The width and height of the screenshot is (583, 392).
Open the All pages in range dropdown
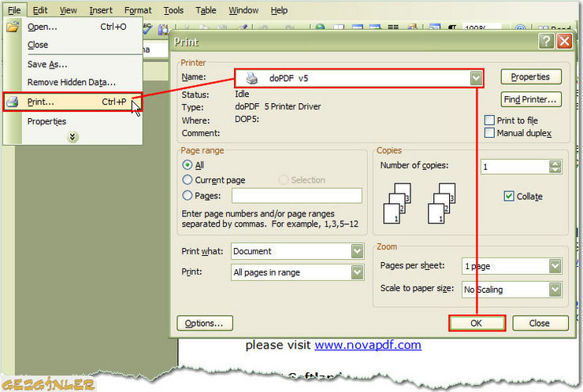tap(357, 272)
